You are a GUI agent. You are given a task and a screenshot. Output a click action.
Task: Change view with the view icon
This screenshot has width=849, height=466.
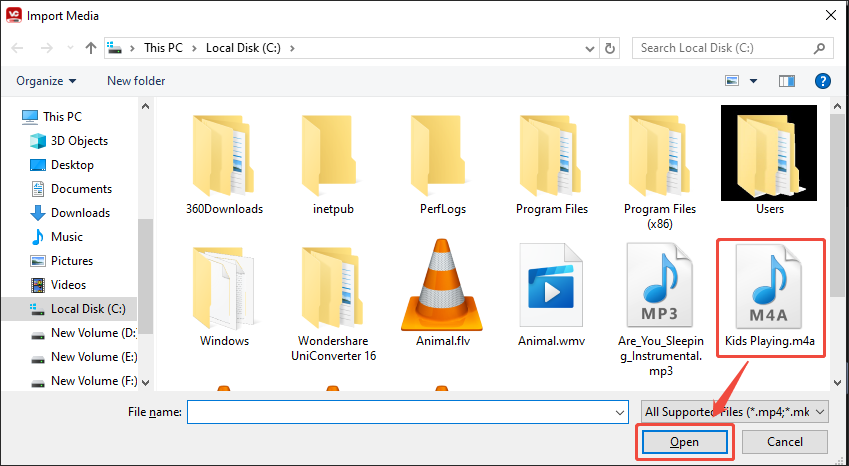[732, 81]
